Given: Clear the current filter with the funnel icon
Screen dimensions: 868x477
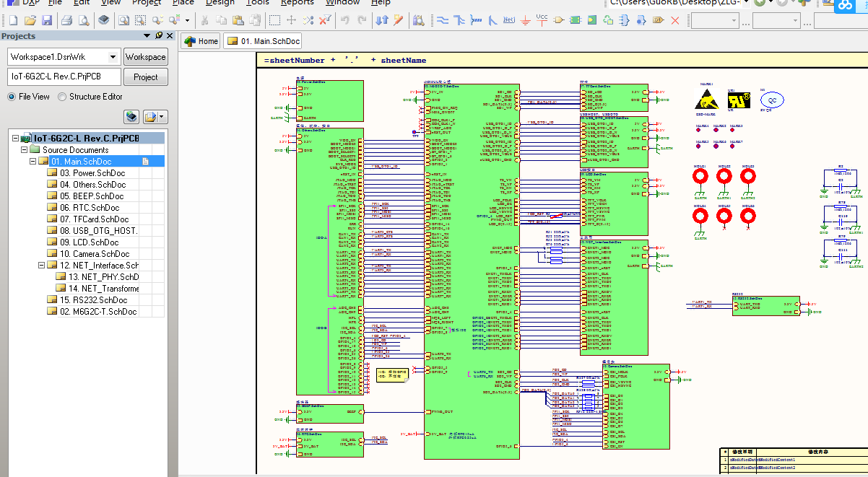Looking at the screenshot, I should 326,20.
